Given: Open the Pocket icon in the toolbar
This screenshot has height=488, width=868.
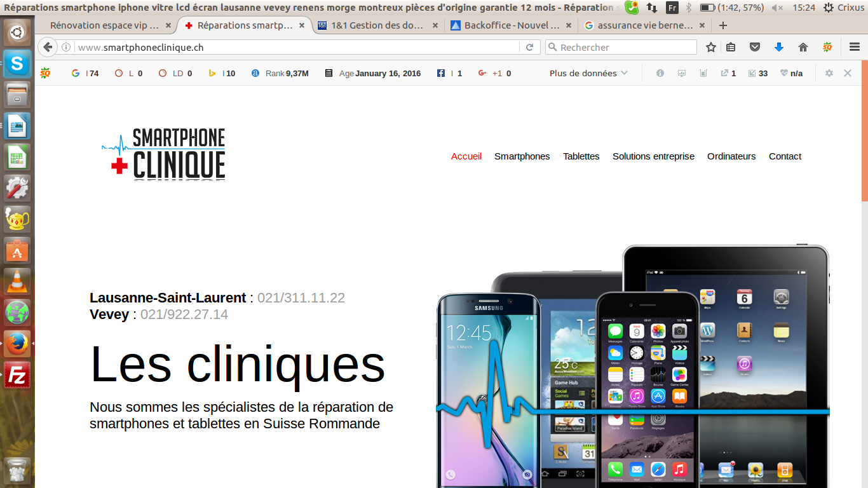Looking at the screenshot, I should pyautogui.click(x=755, y=47).
